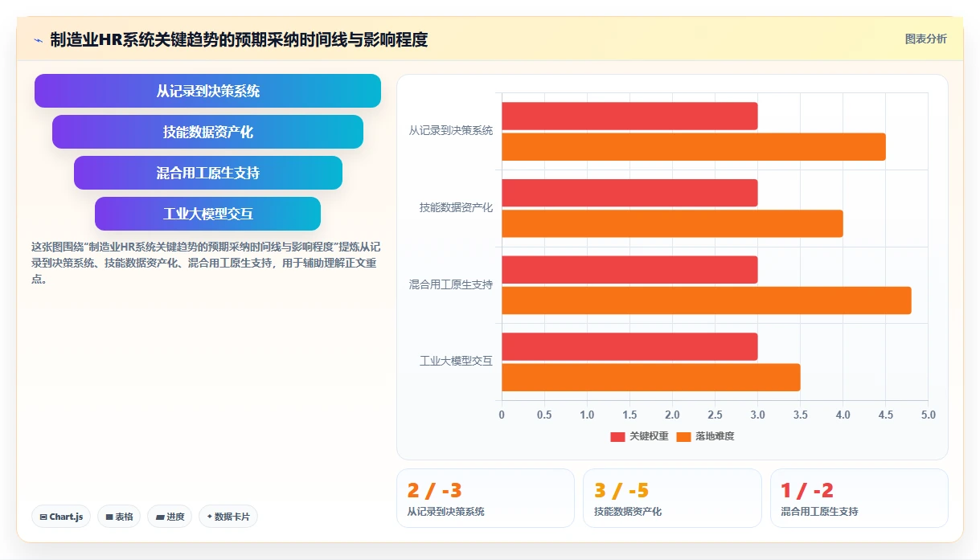Click red 关键权重 bar for 混合用工原生支持
The width and height of the screenshot is (980, 560).
pyautogui.click(x=629, y=269)
